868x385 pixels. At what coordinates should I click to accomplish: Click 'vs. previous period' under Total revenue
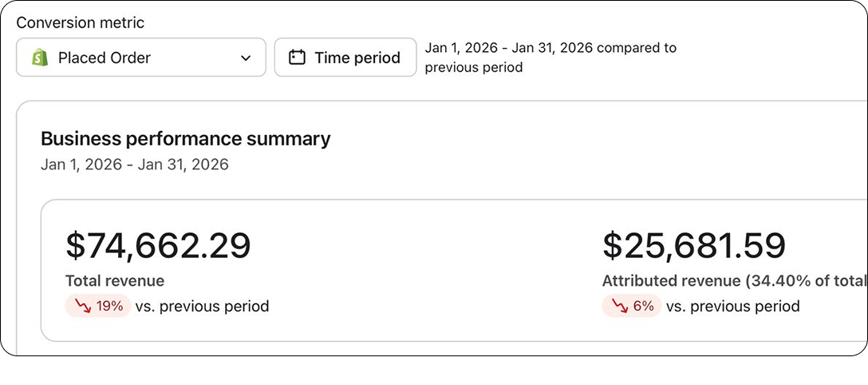tap(202, 307)
